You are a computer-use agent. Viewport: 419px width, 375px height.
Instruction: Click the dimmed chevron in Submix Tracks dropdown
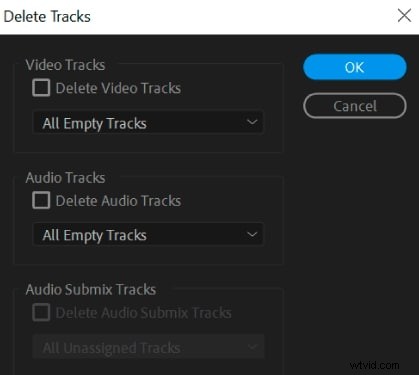(252, 347)
